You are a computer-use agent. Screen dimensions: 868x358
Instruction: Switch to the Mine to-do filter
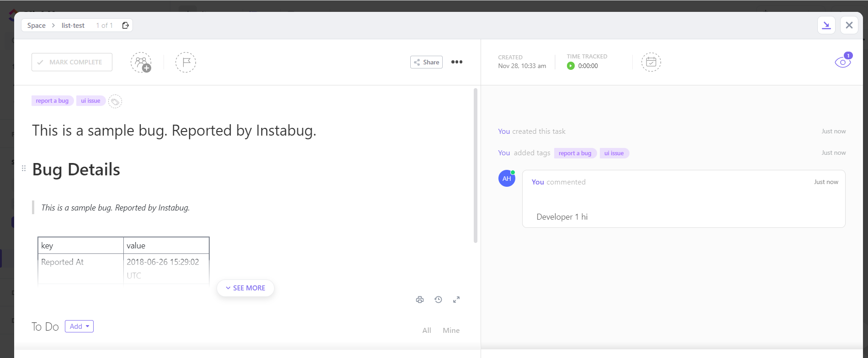[451, 331]
